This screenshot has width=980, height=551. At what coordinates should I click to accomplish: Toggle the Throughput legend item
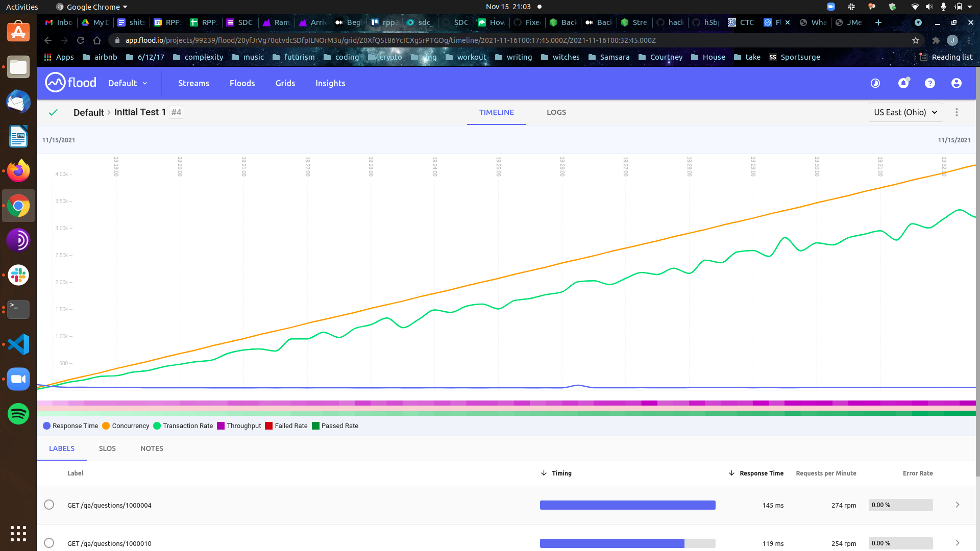coord(239,426)
